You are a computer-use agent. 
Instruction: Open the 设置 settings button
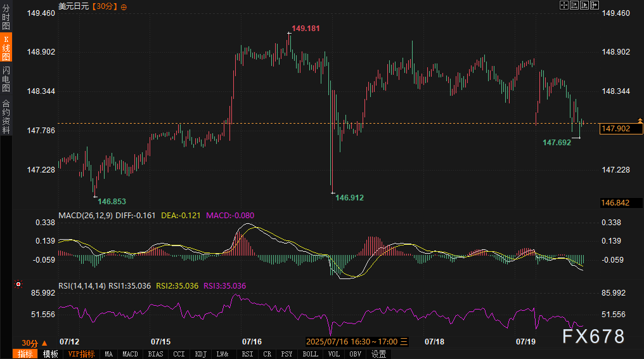click(x=379, y=354)
